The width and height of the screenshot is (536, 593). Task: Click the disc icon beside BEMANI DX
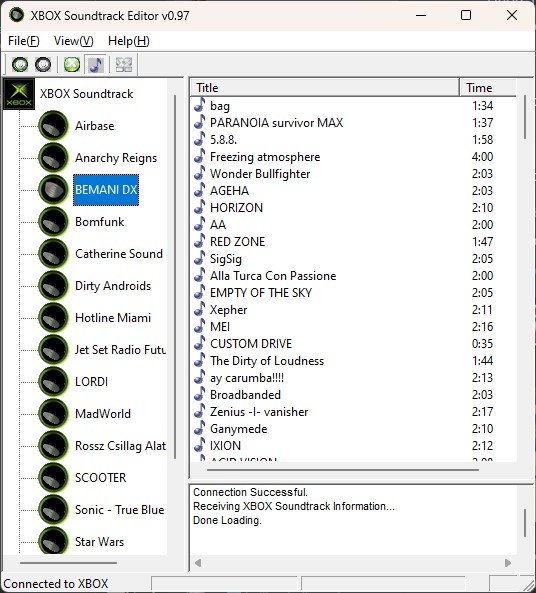[x=53, y=190]
